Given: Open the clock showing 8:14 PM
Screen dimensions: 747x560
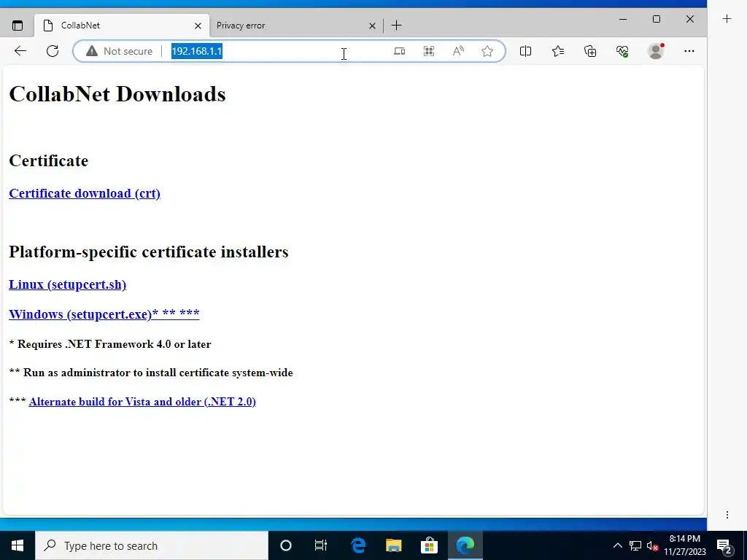Looking at the screenshot, I should [685, 545].
